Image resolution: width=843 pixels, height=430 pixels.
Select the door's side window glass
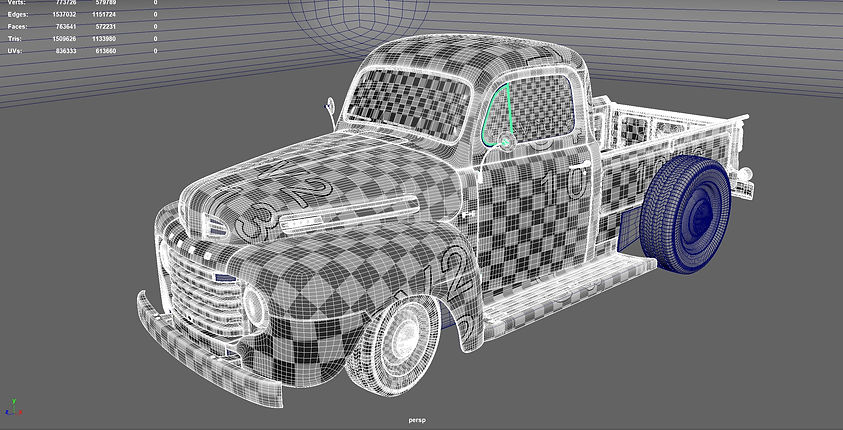542,108
